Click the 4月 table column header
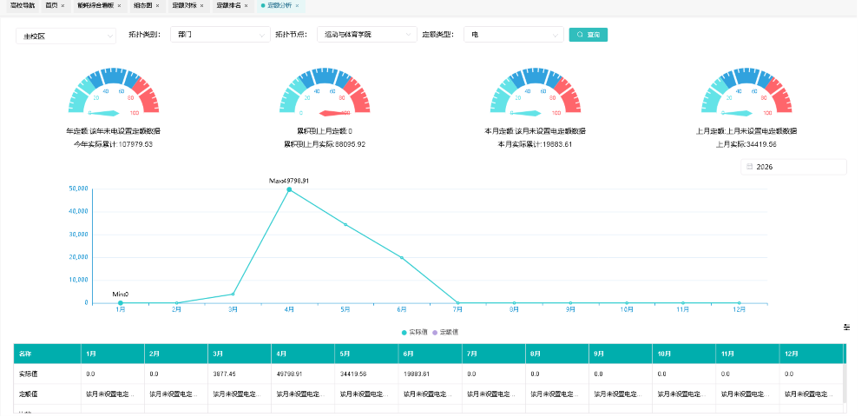 point(303,354)
